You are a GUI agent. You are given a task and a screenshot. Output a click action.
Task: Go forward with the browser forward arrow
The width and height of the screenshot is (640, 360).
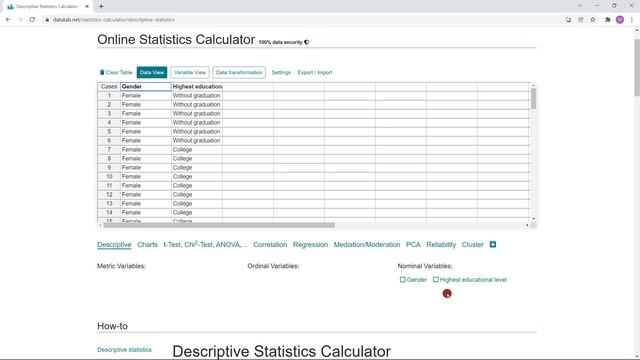(x=20, y=20)
